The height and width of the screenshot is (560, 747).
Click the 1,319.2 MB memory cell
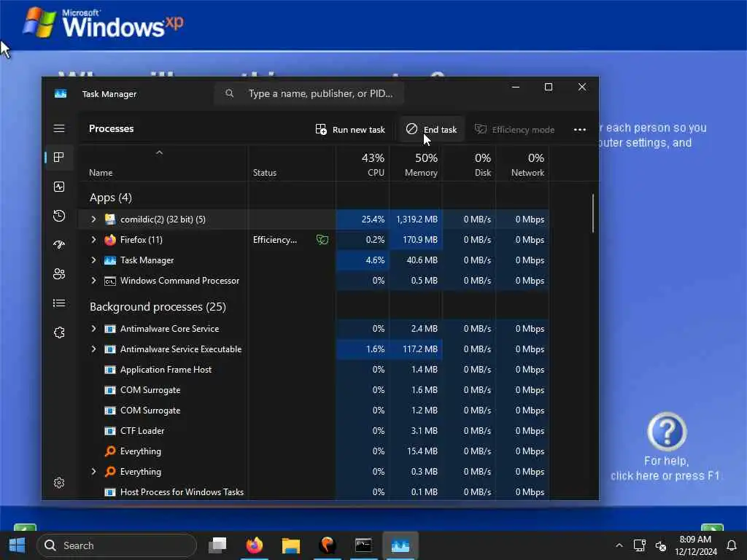(417, 219)
